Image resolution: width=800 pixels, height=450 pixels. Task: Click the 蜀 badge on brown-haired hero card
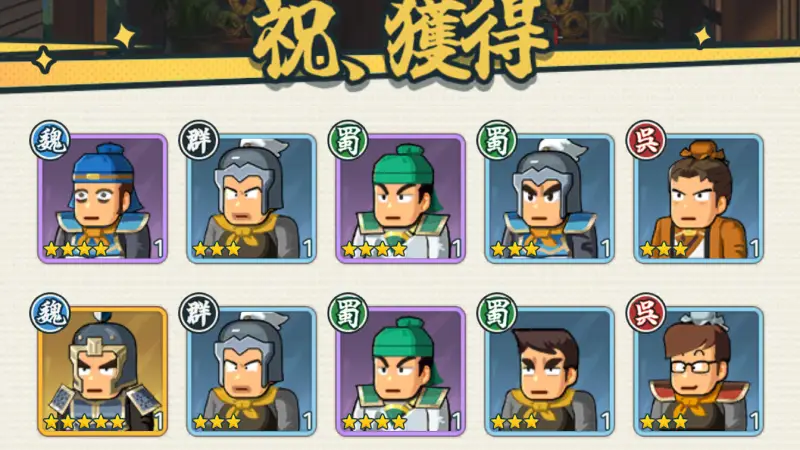[x=497, y=313]
